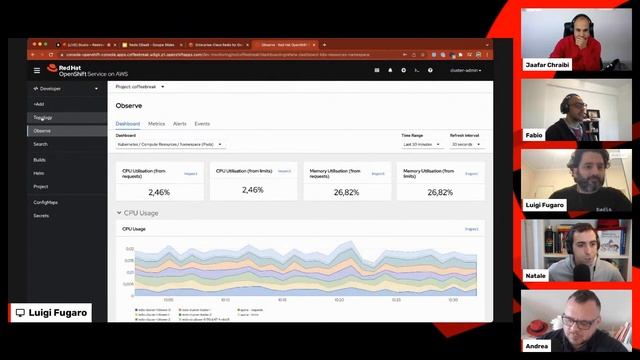Click the plus import icon in header

click(403, 70)
